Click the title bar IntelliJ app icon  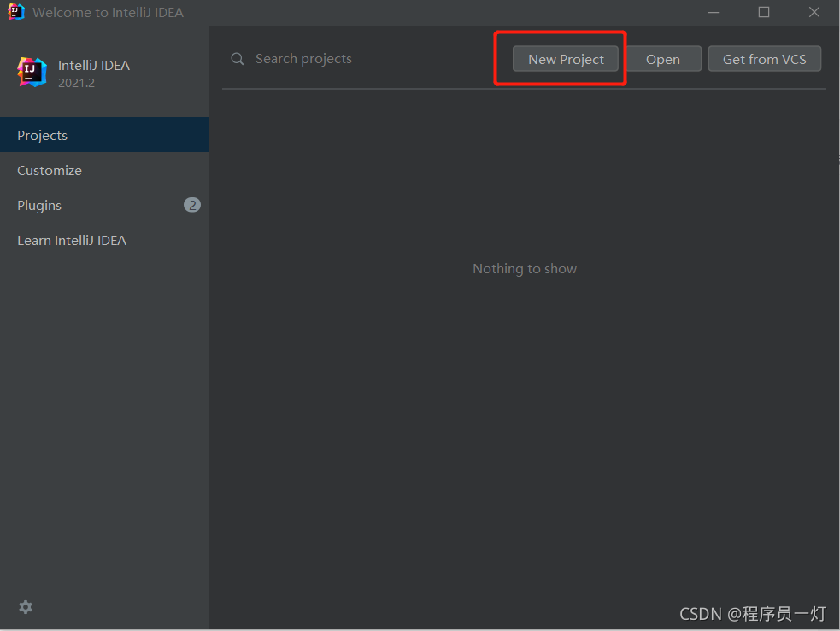[x=16, y=12]
